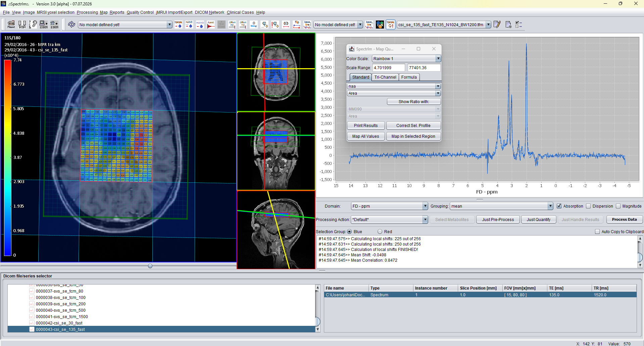Viewport: 644px width, 346px height.
Task: Open the DICOM Network menu
Action: [209, 12]
